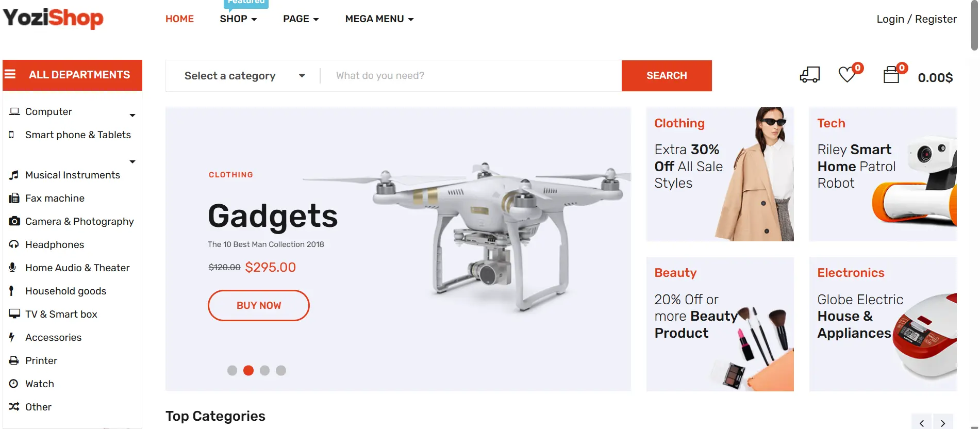Open the wishlist heart icon
The width and height of the screenshot is (980, 429).
coord(846,75)
